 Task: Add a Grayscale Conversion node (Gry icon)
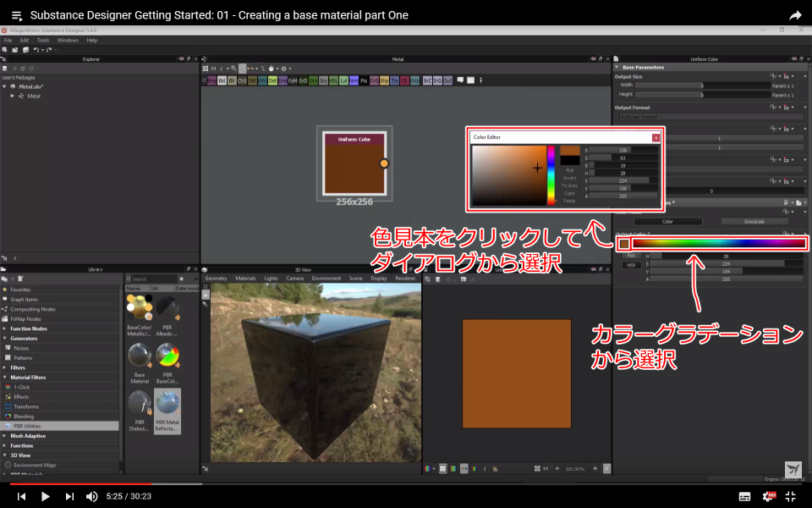click(324, 81)
